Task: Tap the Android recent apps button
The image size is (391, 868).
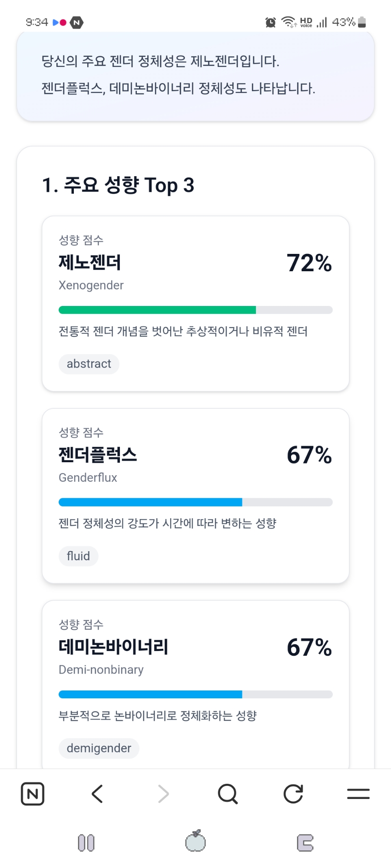Action: click(x=86, y=843)
